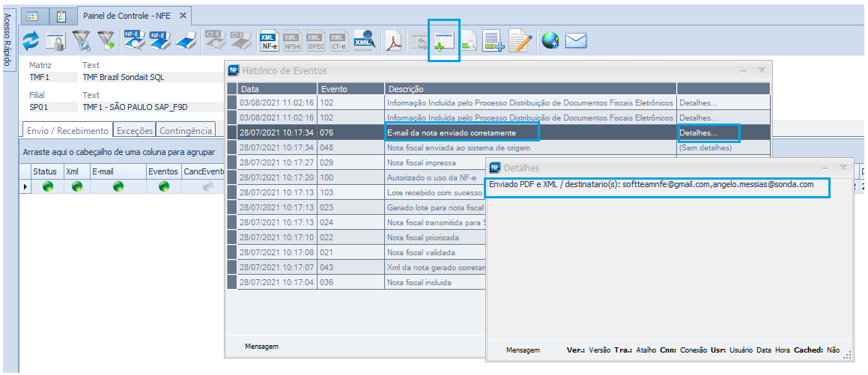
Task: Click the green E-mail status indicator
Action: [x=118, y=186]
